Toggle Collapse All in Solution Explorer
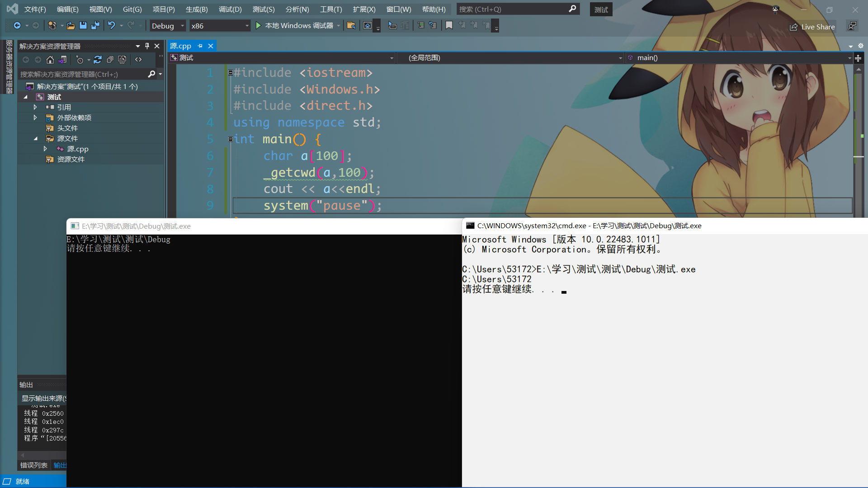The image size is (868, 488). click(x=110, y=59)
